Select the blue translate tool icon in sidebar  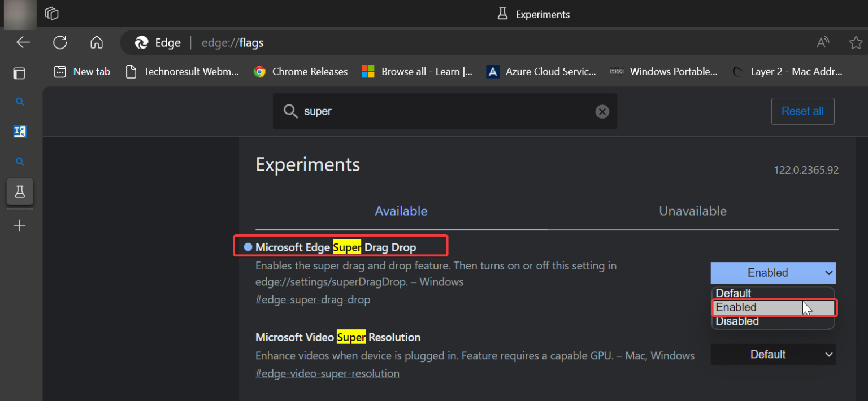tap(20, 131)
